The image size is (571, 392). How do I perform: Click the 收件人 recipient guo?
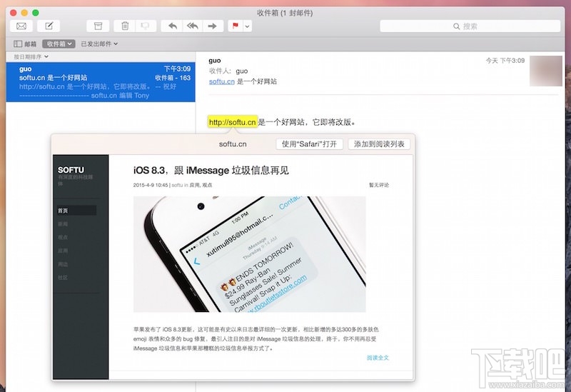(242, 71)
